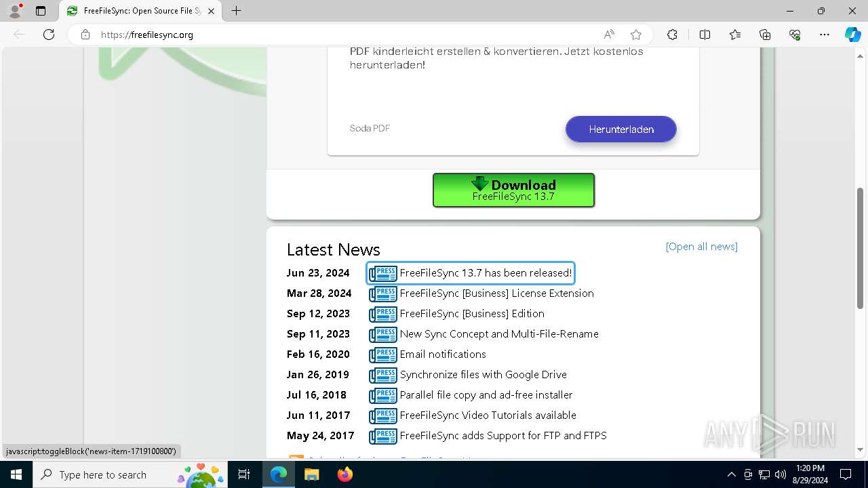
Task: Click the Soda PDF advertiser label
Action: (x=370, y=128)
